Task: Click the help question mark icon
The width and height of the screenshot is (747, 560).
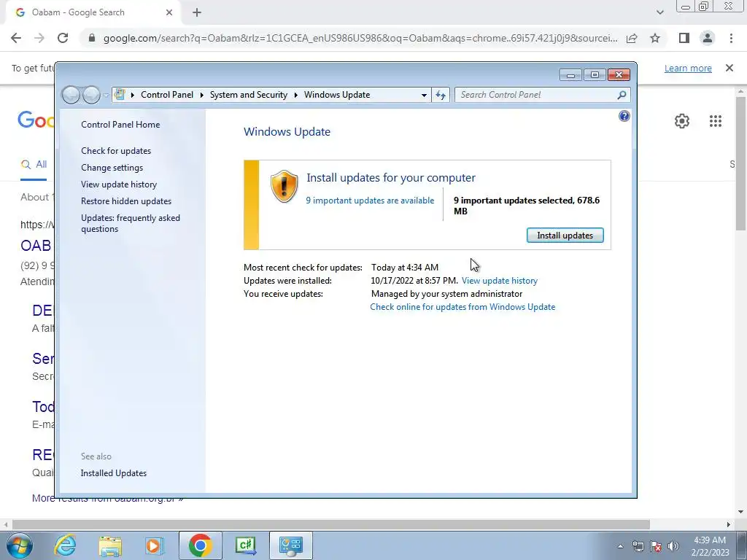Action: coord(624,116)
